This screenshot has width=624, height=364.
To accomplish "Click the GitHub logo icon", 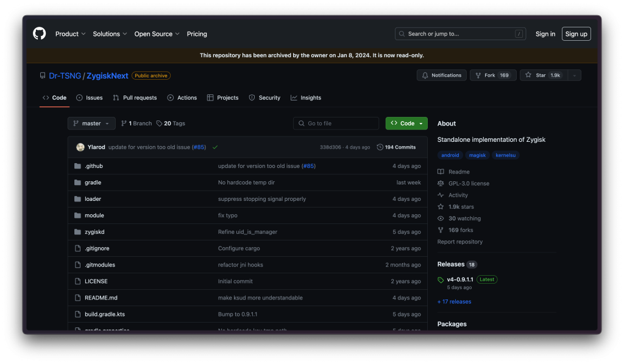I will (40, 33).
